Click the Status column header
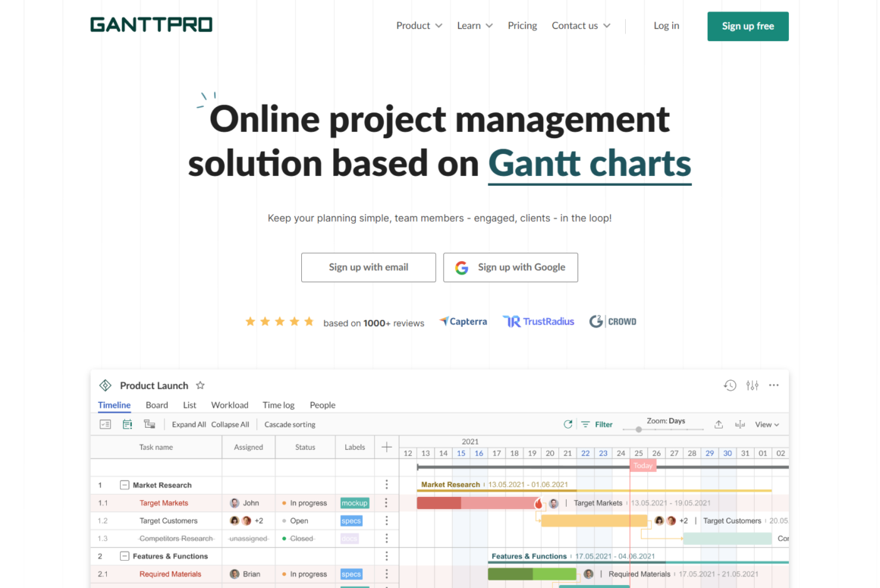This screenshot has height=588, width=880. (x=305, y=447)
